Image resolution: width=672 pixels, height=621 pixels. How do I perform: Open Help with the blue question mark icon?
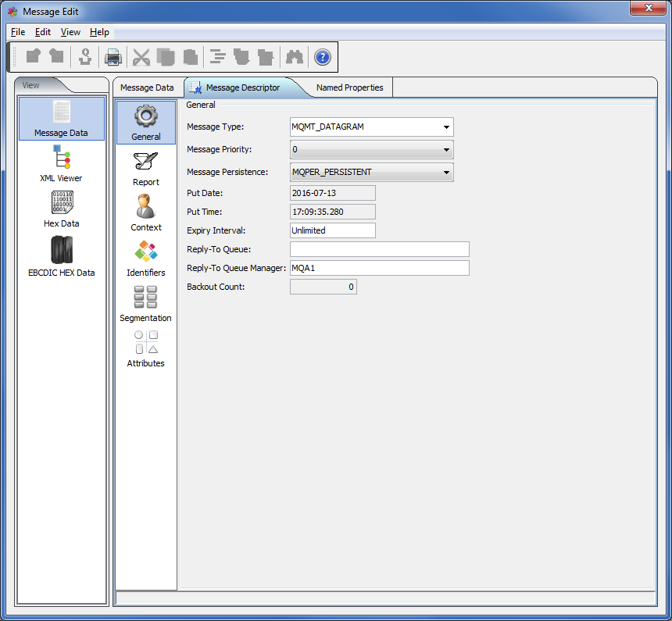coord(322,57)
